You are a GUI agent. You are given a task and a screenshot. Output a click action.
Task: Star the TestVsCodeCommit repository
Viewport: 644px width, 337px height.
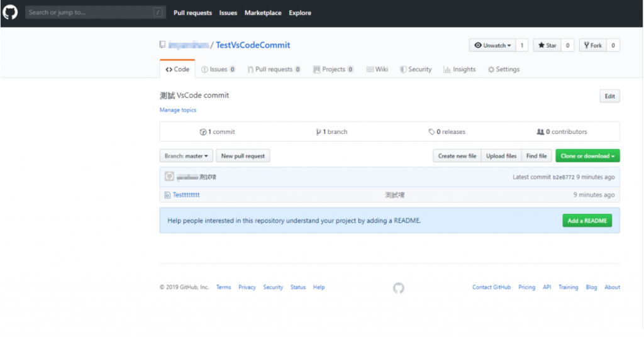click(x=547, y=45)
